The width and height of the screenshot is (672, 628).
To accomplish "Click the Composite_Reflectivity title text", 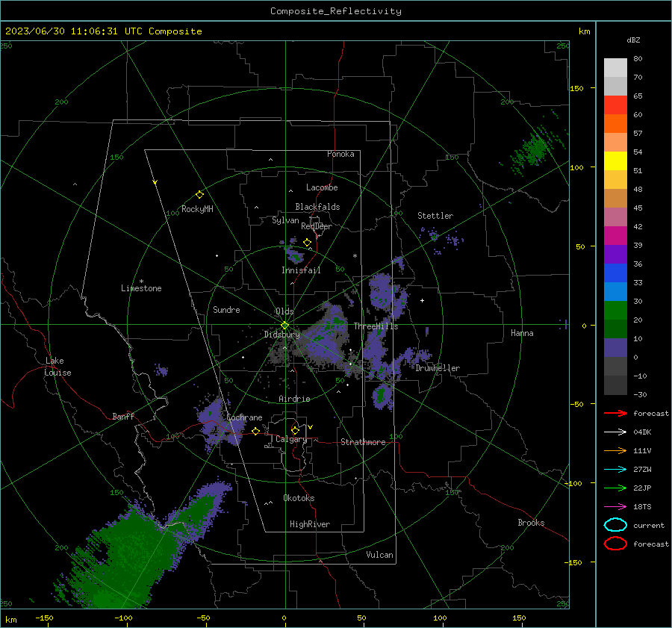I will click(336, 11).
